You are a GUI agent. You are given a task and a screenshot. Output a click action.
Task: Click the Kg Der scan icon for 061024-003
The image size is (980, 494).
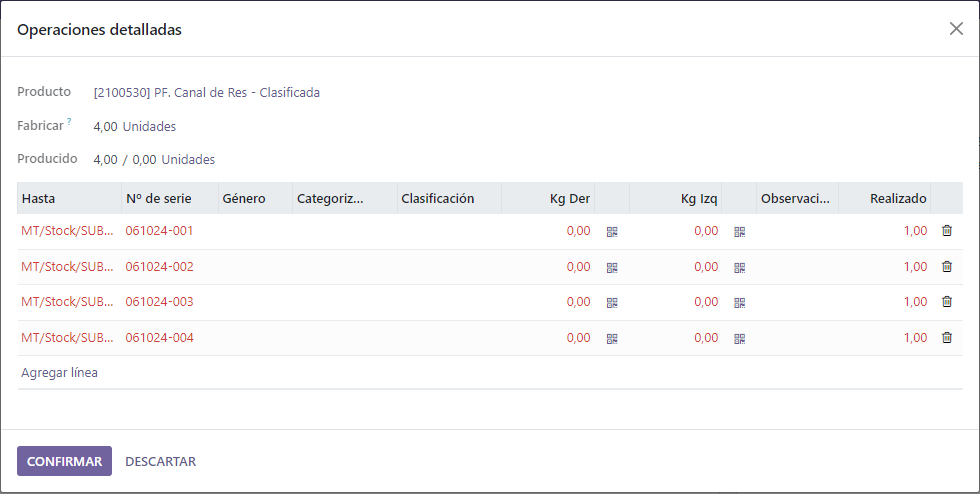pyautogui.click(x=612, y=303)
